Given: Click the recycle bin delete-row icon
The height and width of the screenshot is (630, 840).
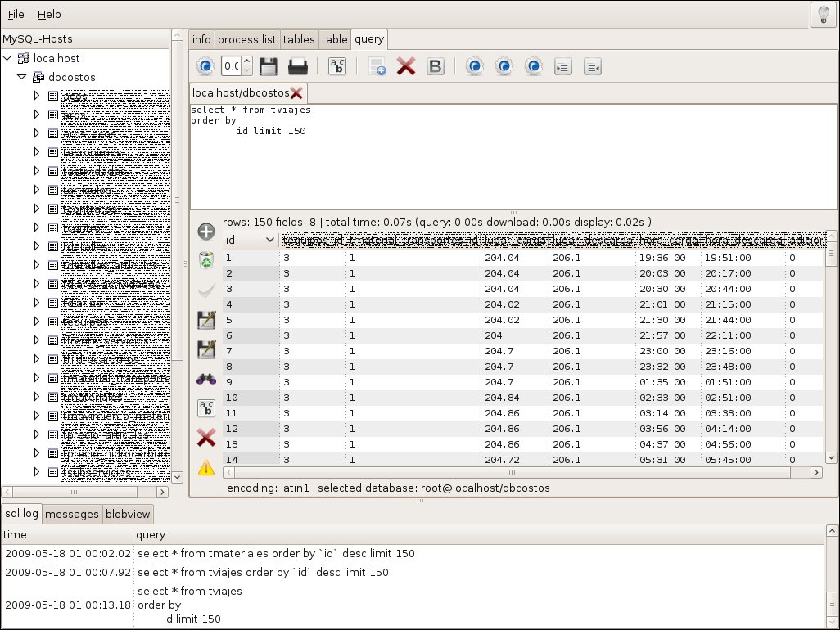Looking at the screenshot, I should [206, 261].
